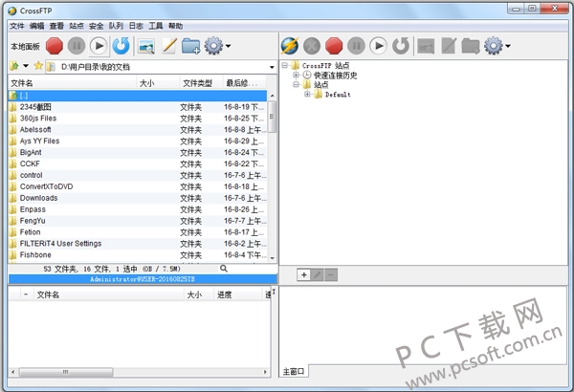The width and height of the screenshot is (574, 392).
Task: Click the up-folder icon beside the path bar
Action: [14, 66]
